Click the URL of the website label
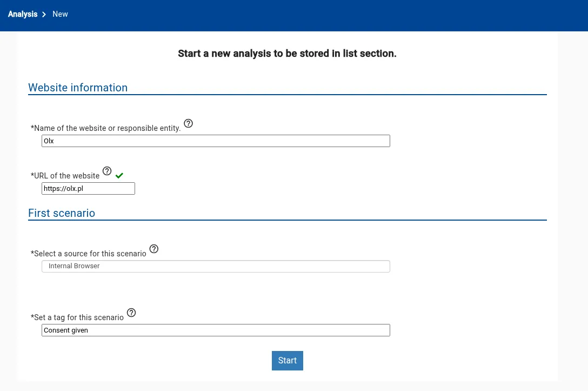 point(65,176)
